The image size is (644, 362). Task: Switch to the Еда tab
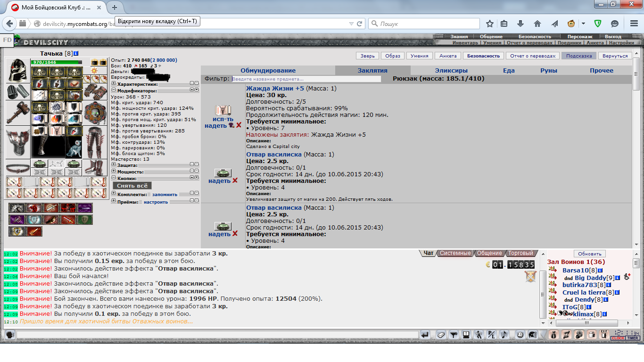(x=508, y=70)
